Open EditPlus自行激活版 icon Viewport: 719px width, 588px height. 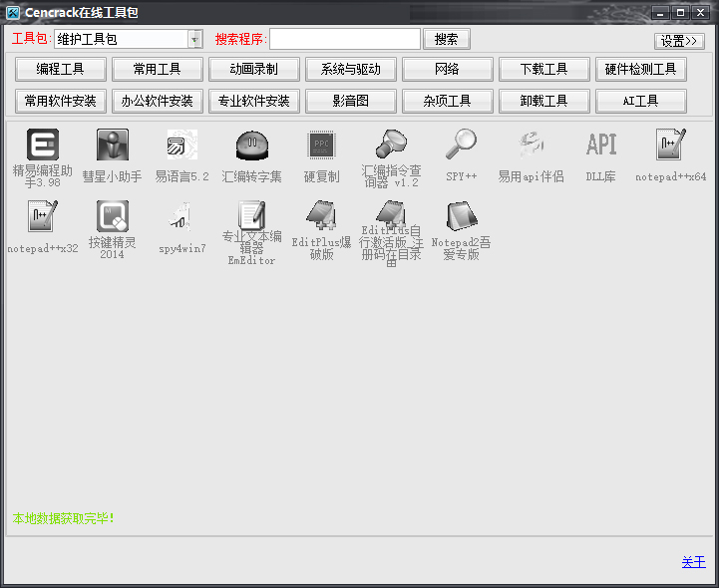(391, 216)
